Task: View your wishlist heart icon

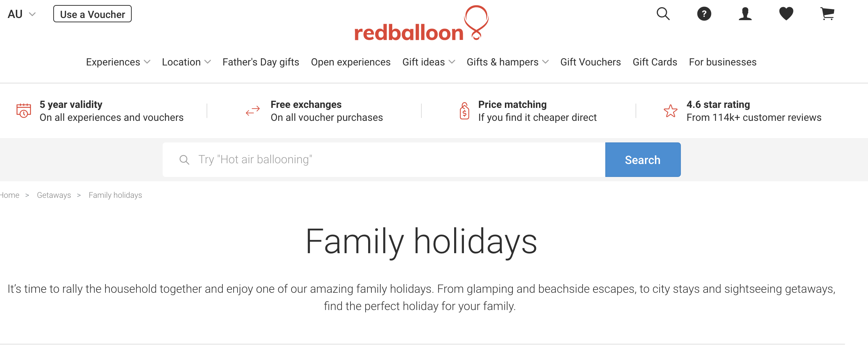Action: click(x=787, y=14)
